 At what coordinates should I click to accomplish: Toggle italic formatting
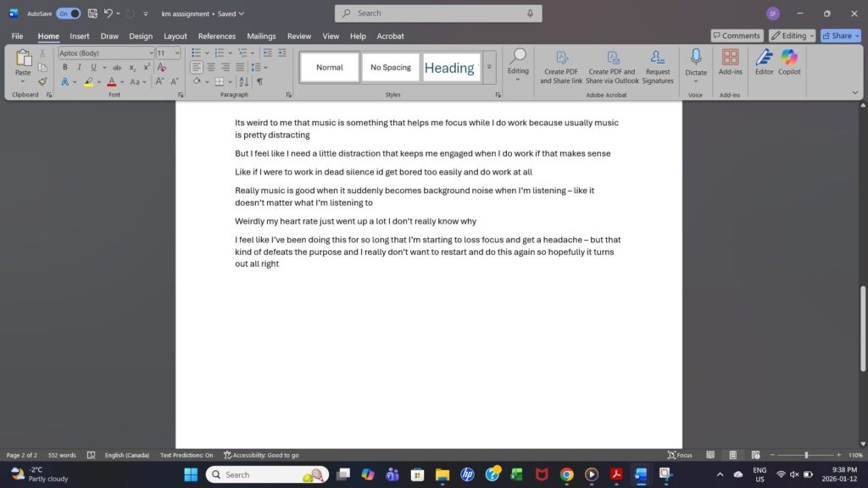coord(79,67)
